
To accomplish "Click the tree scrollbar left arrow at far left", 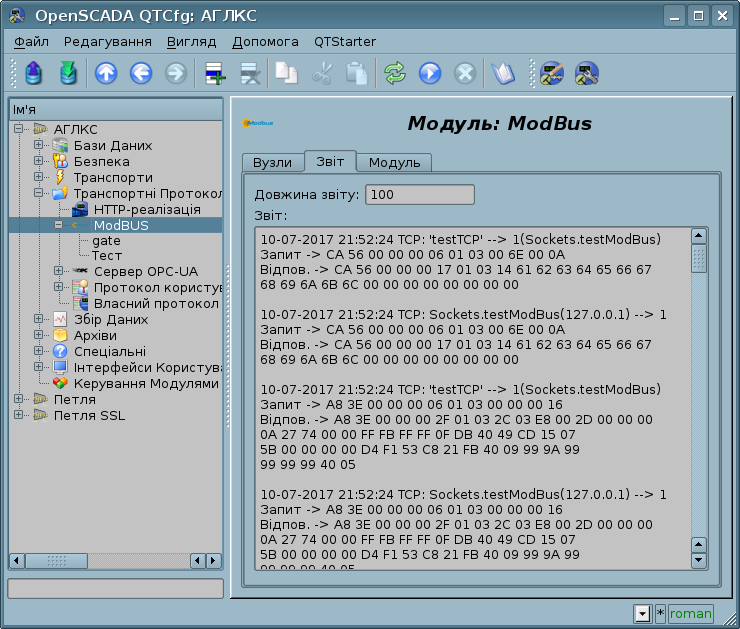I will point(17,561).
